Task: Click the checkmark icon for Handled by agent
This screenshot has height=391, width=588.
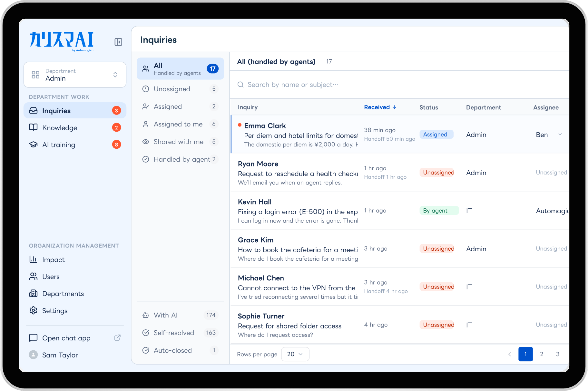Action: coord(146,159)
